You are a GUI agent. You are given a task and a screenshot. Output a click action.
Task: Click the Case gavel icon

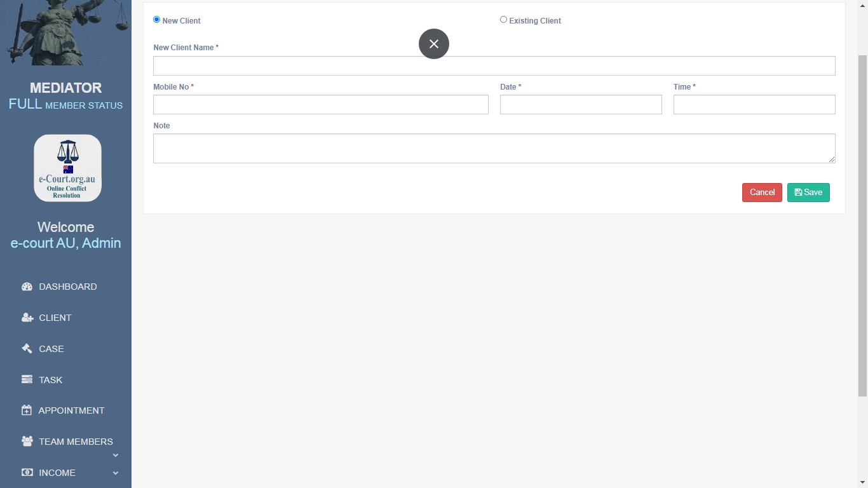tap(27, 349)
